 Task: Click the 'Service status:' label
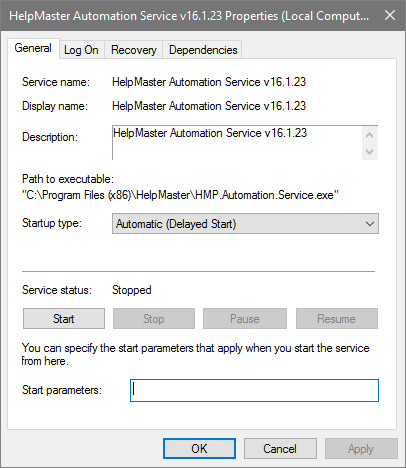coord(57,290)
